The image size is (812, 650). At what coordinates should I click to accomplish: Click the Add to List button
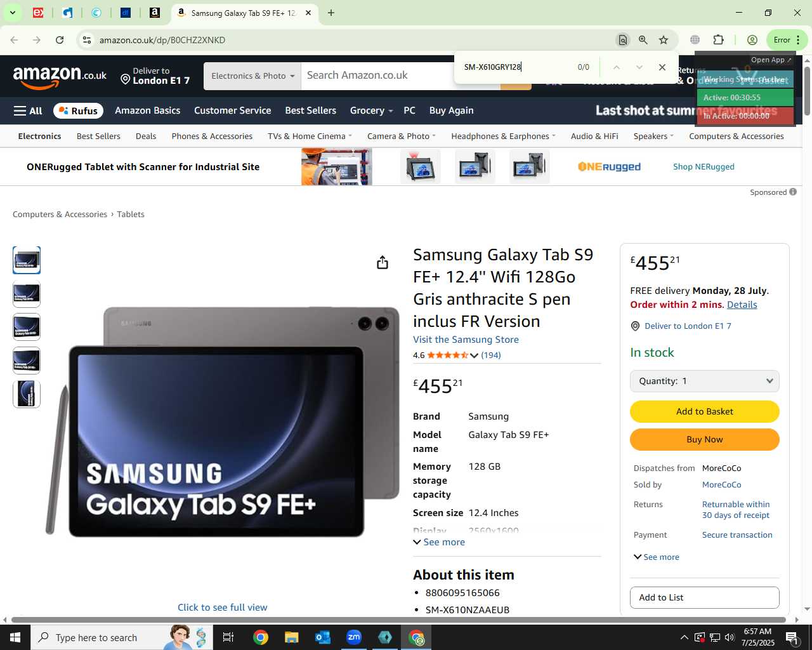pos(704,597)
